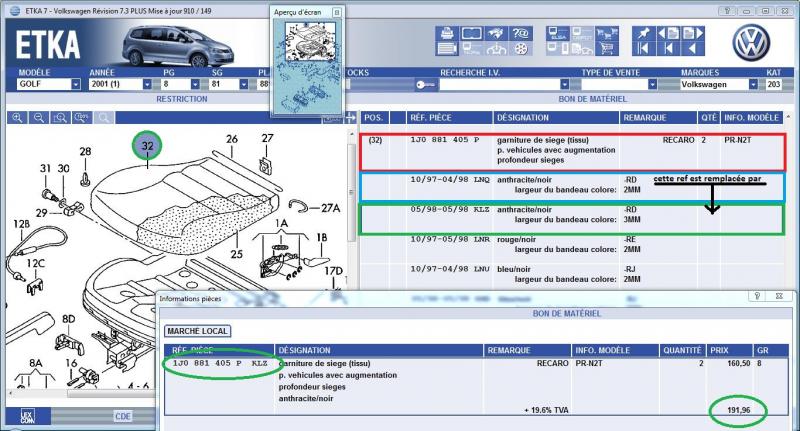This screenshot has height=431, width=800.
Task: Click the diagram horizontal scrollbar
Action: click(x=110, y=393)
